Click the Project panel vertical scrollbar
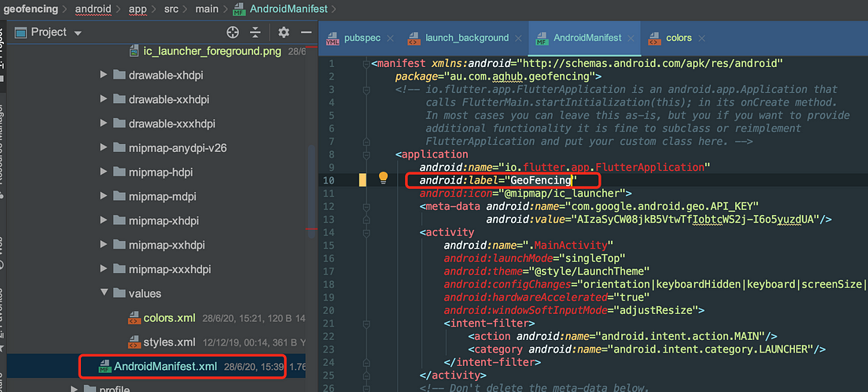Viewport: 868px width, 392px height. pos(311,191)
